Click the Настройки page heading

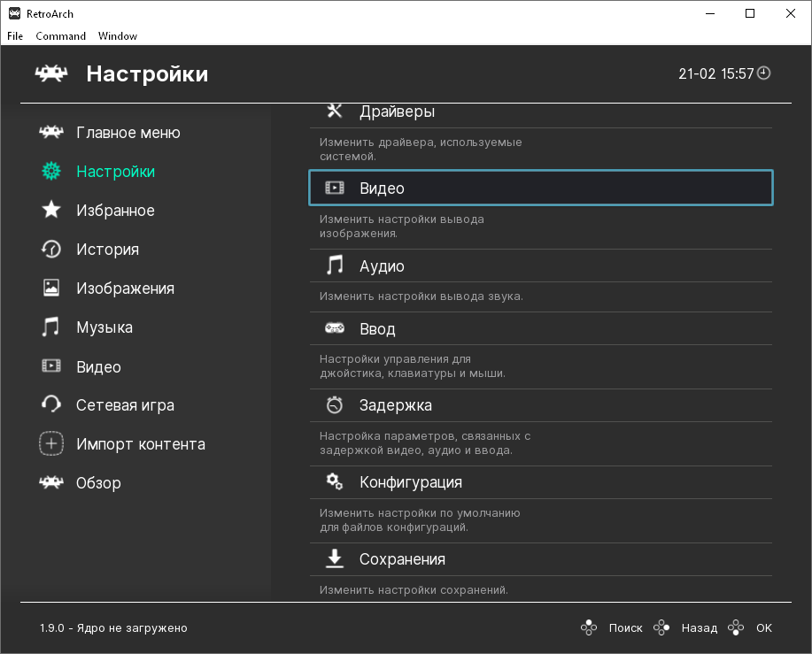click(x=147, y=74)
